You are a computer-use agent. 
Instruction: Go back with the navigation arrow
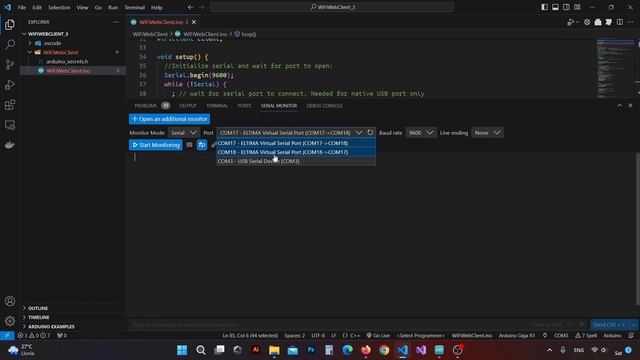(x=190, y=7)
